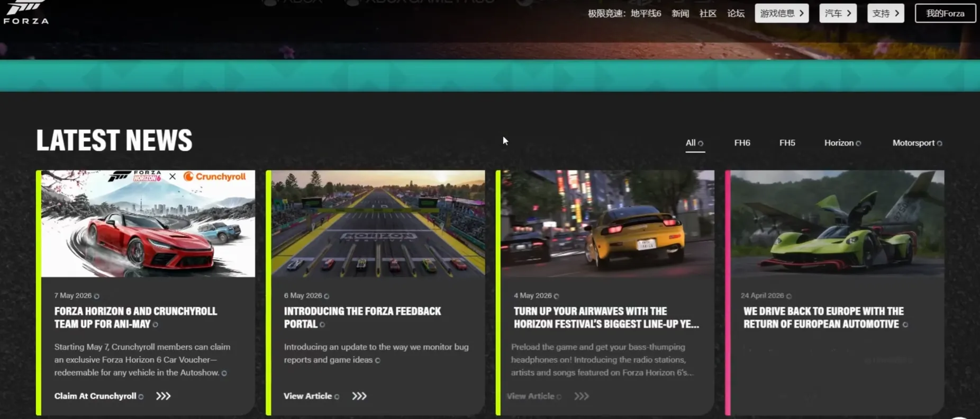Visit the 论坛 nav link
The height and width of the screenshot is (419, 980).
736,13
